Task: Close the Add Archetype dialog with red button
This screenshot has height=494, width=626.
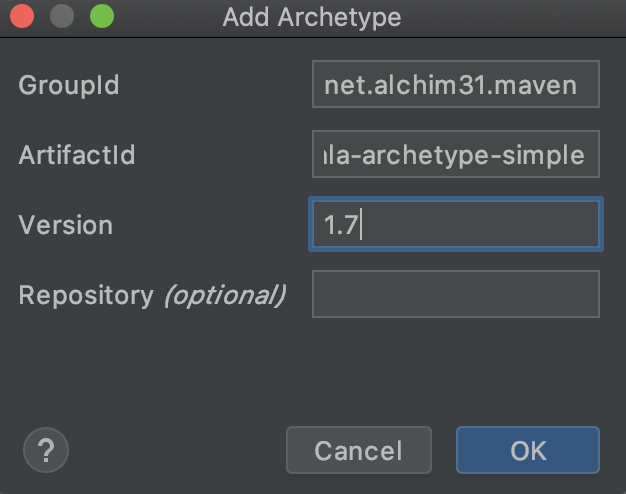Action: (22, 16)
